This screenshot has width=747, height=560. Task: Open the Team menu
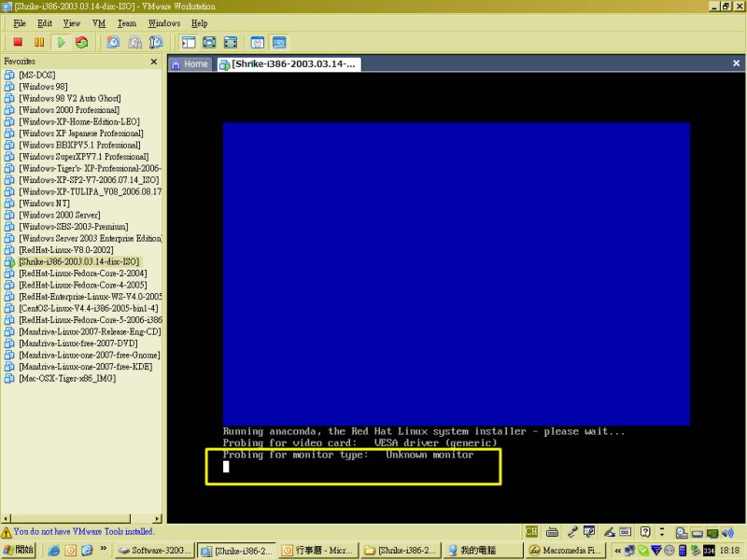127,23
